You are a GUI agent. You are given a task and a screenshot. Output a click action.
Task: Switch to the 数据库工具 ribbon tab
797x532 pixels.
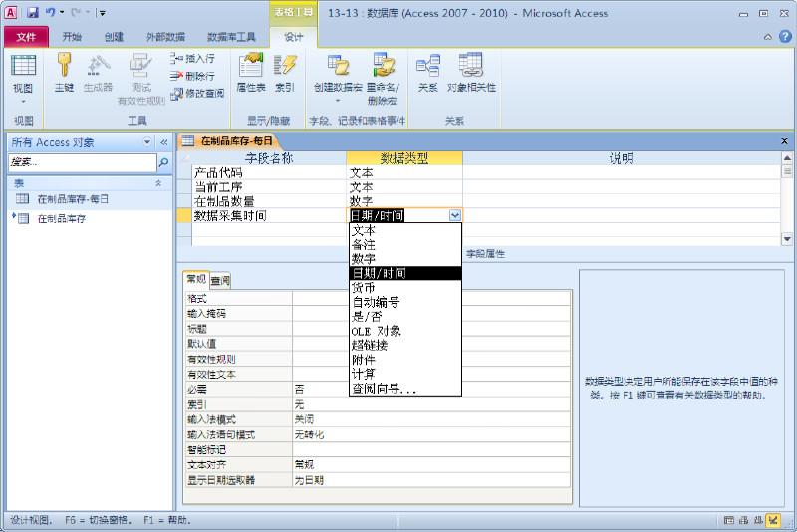pos(231,37)
